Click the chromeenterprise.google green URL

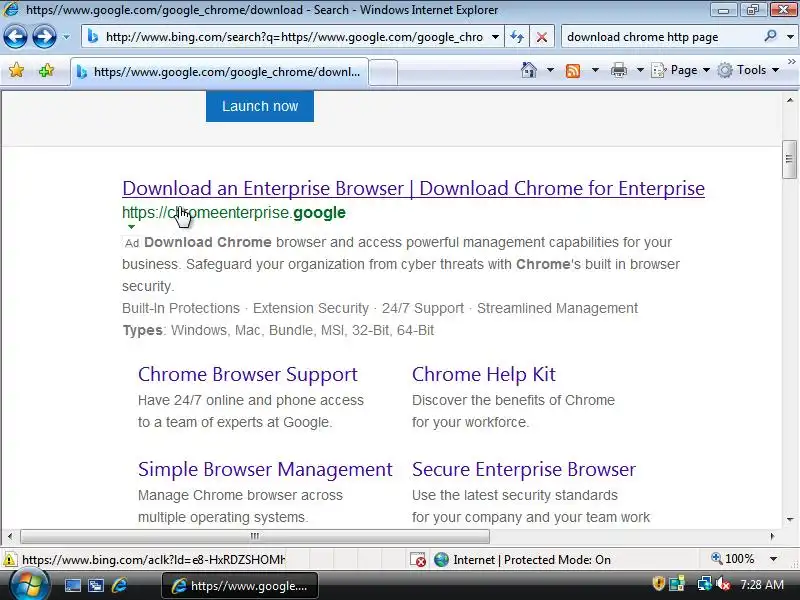234,212
